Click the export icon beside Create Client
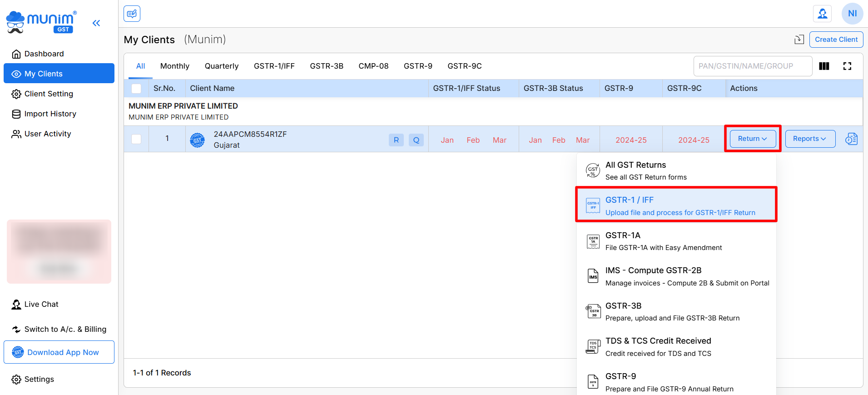The image size is (868, 395). [x=799, y=40]
